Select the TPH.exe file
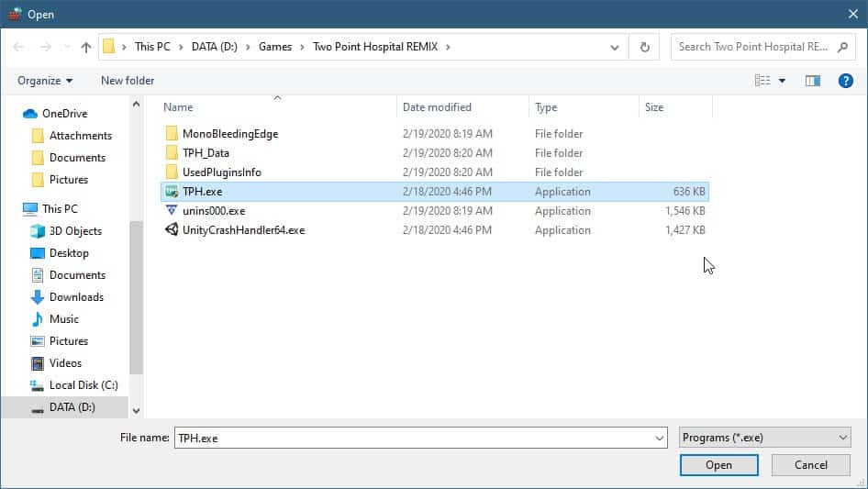 click(435, 192)
